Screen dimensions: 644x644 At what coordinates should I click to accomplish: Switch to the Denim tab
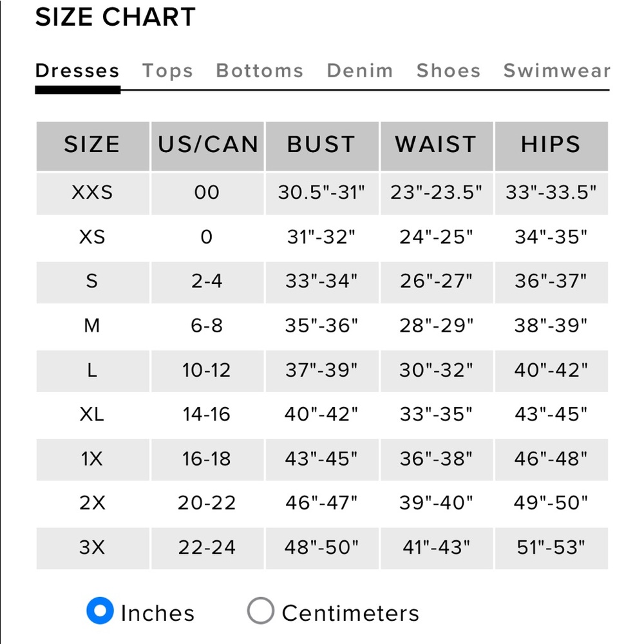point(360,71)
